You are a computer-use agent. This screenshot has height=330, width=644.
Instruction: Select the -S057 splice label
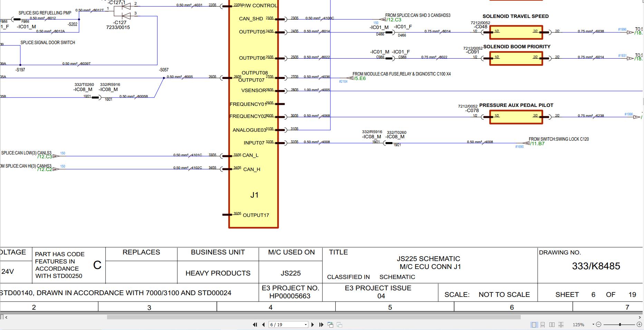coord(164,70)
